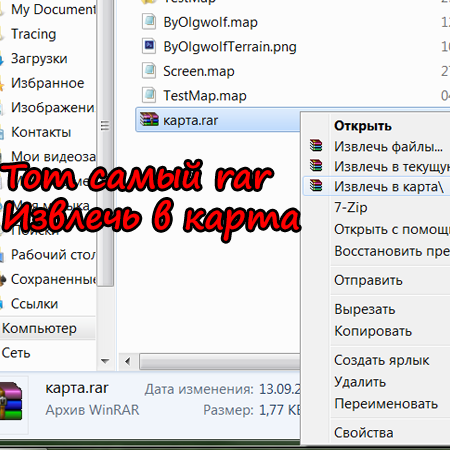Screen dimensions: 450x450
Task: Choose Открыть с помощью entry
Action: 392,229
